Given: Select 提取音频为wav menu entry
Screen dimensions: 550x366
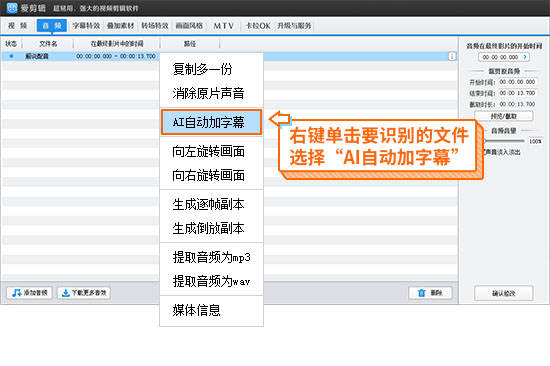Looking at the screenshot, I should pos(212,281).
